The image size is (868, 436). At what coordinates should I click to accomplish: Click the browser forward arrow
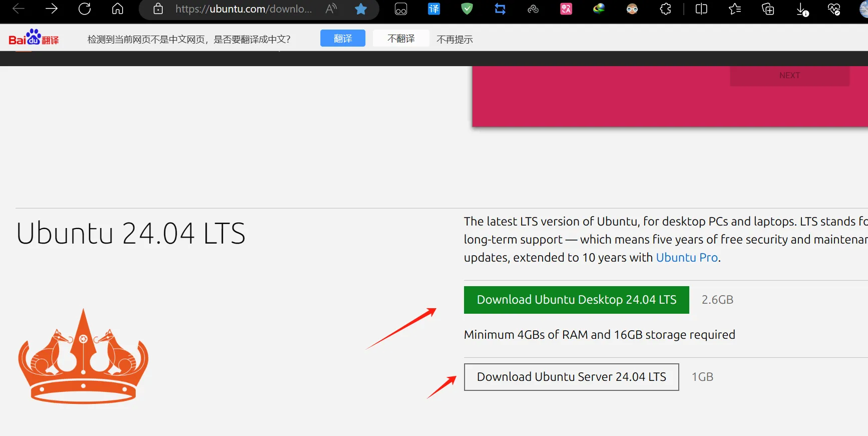click(52, 9)
